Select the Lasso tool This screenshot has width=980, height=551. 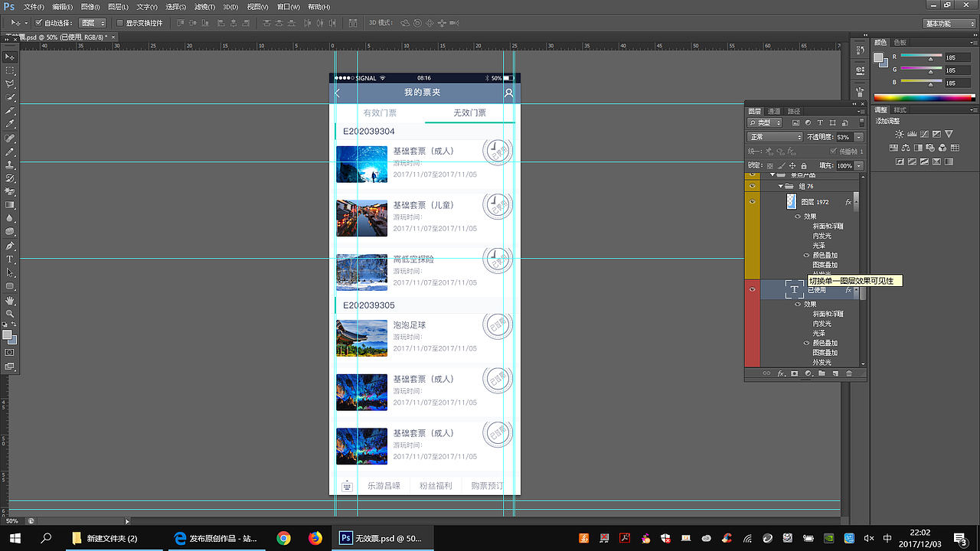pyautogui.click(x=10, y=83)
